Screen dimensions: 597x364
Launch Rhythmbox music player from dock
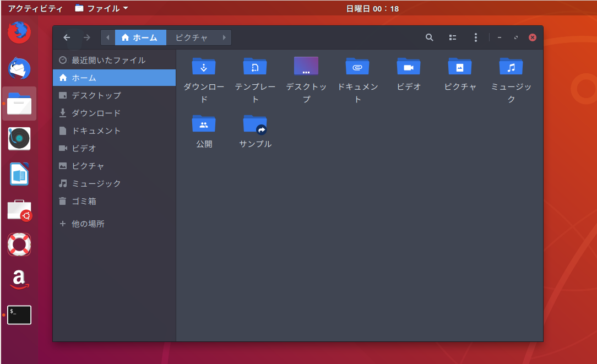coord(19,138)
